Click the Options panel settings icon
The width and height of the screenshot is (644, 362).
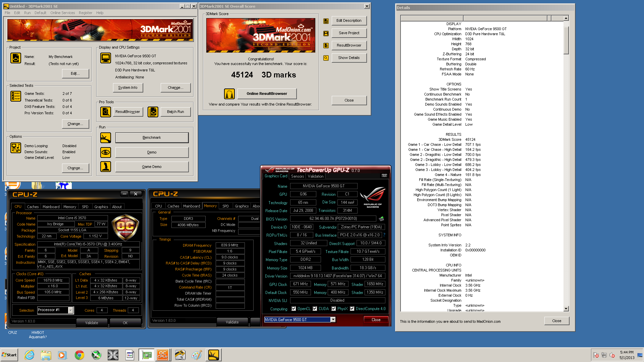click(16, 148)
